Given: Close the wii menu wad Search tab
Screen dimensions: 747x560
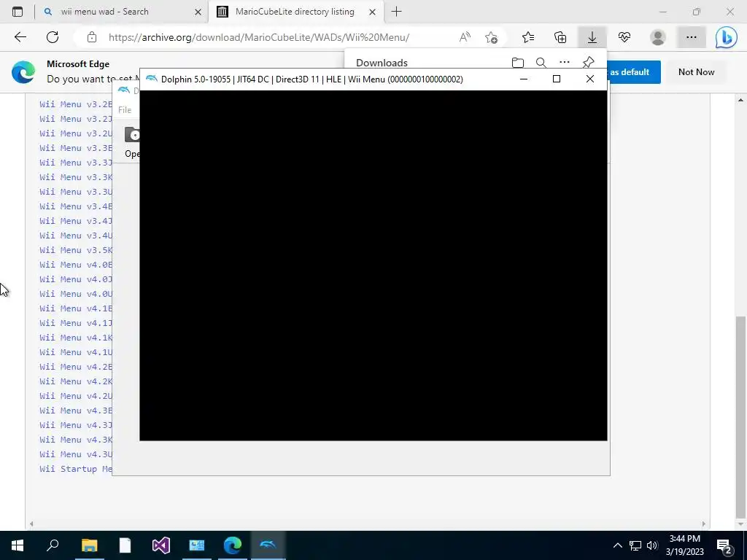Looking at the screenshot, I should [x=198, y=12].
